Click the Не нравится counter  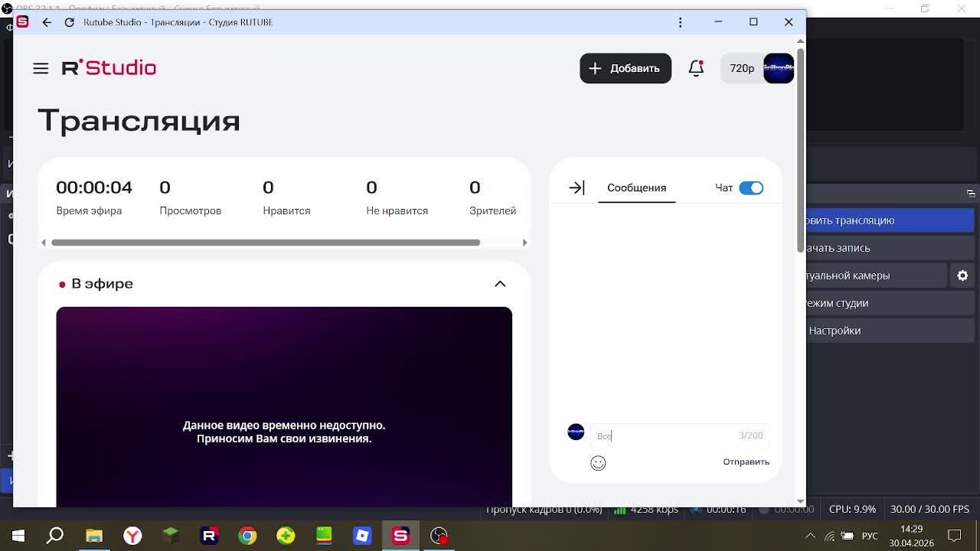coord(397,197)
